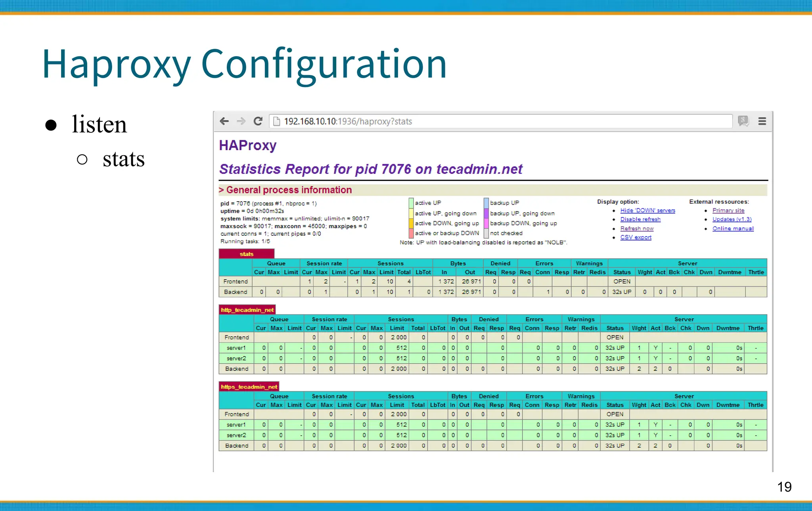The image size is (812, 511).
Task: Click the 'active or backup DOWN' legend swatch
Action: [411, 233]
